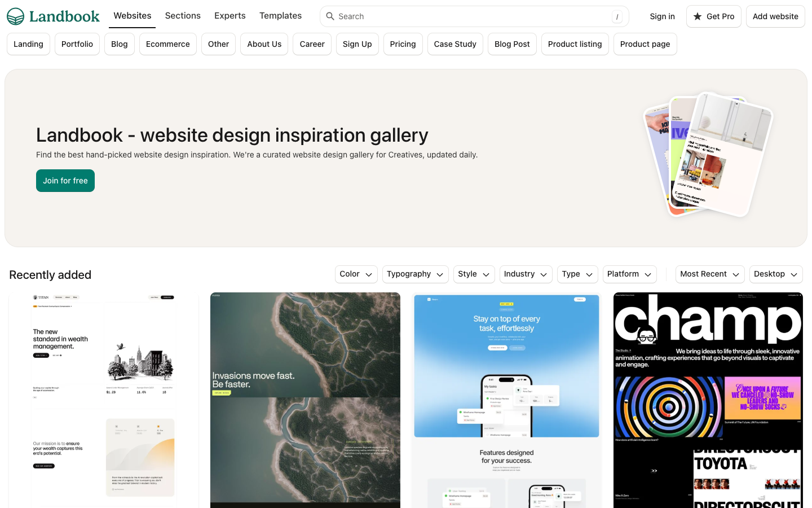Image resolution: width=812 pixels, height=508 pixels.
Task: Click the Join for free button
Action: 65,181
